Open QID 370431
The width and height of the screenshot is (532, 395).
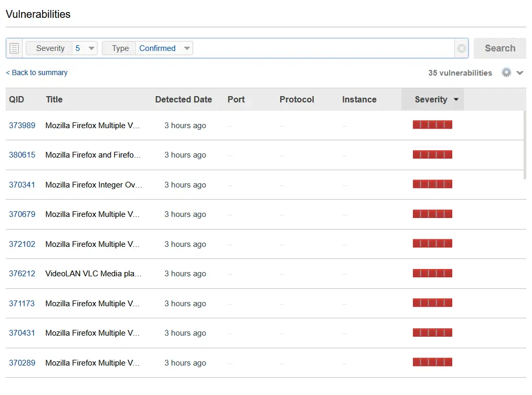(22, 333)
